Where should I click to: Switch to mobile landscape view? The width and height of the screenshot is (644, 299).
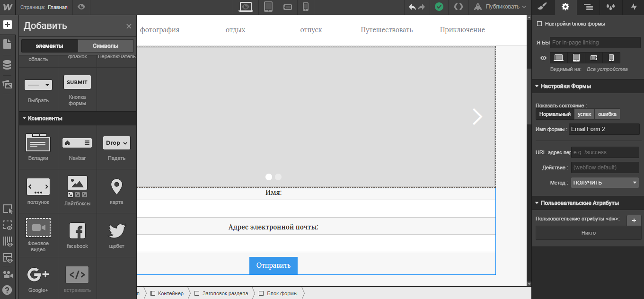tap(287, 7)
